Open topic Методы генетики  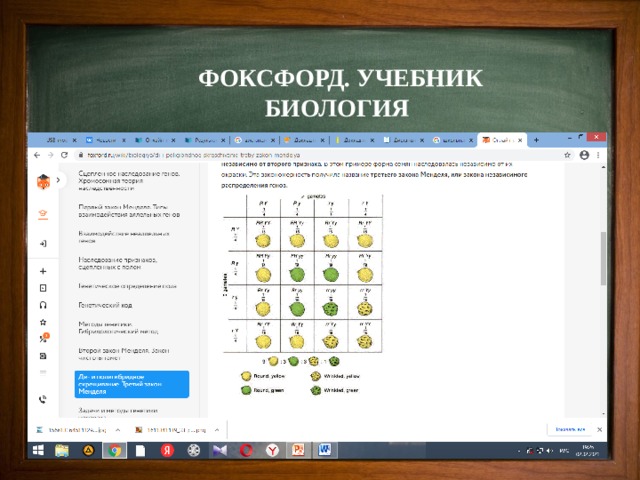pyautogui.click(x=118, y=328)
